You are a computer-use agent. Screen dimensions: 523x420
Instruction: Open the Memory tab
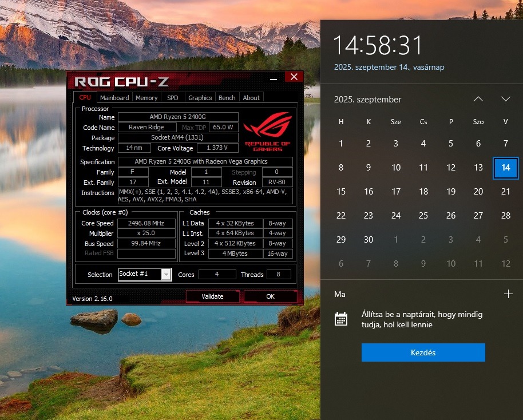click(146, 98)
